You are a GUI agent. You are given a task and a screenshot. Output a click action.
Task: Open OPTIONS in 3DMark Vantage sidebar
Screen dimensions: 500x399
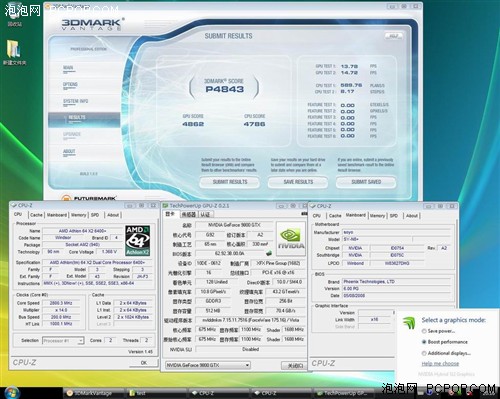pos(70,85)
